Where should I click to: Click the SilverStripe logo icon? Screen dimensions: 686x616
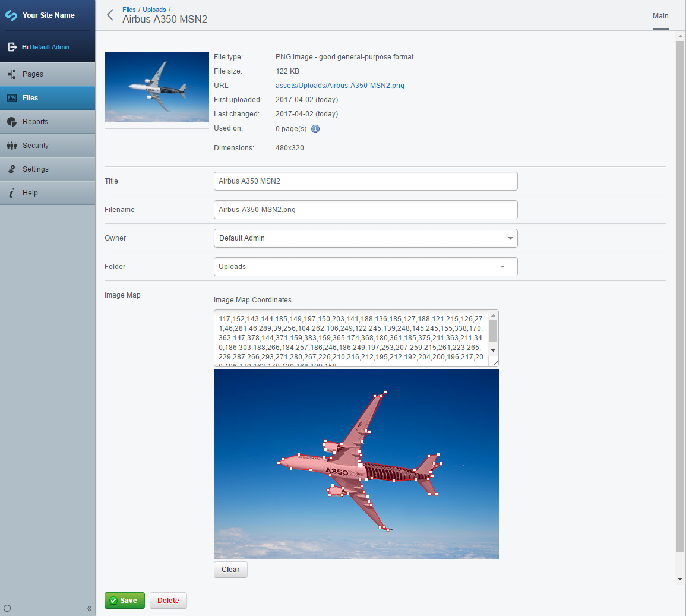pos(11,15)
